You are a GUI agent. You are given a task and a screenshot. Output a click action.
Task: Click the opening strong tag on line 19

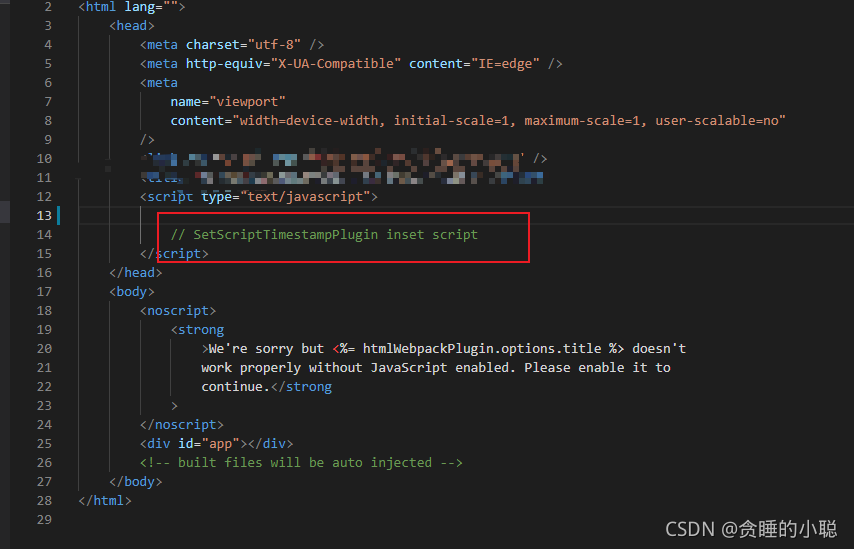click(197, 330)
